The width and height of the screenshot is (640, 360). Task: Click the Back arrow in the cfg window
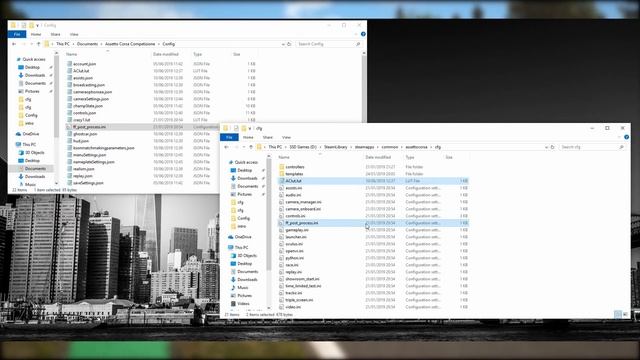point(226,147)
